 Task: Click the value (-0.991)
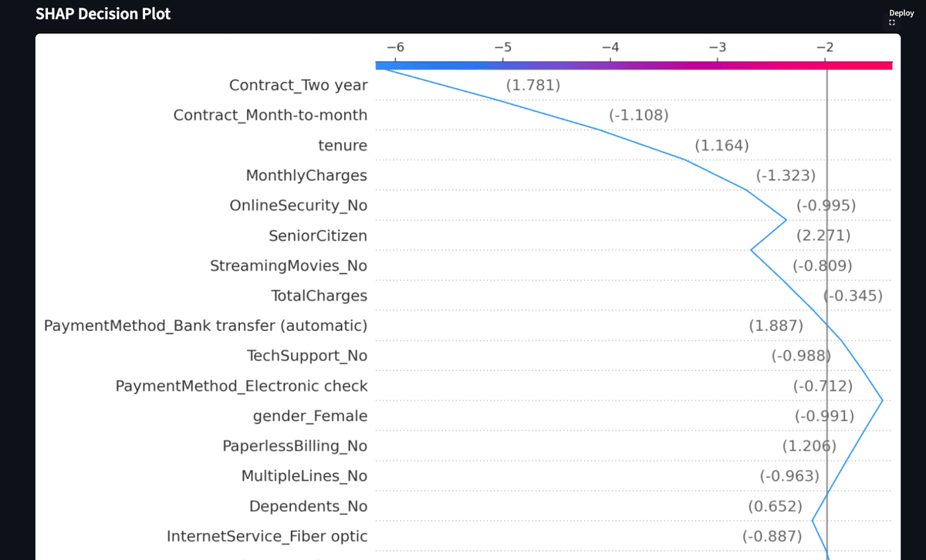(825, 416)
